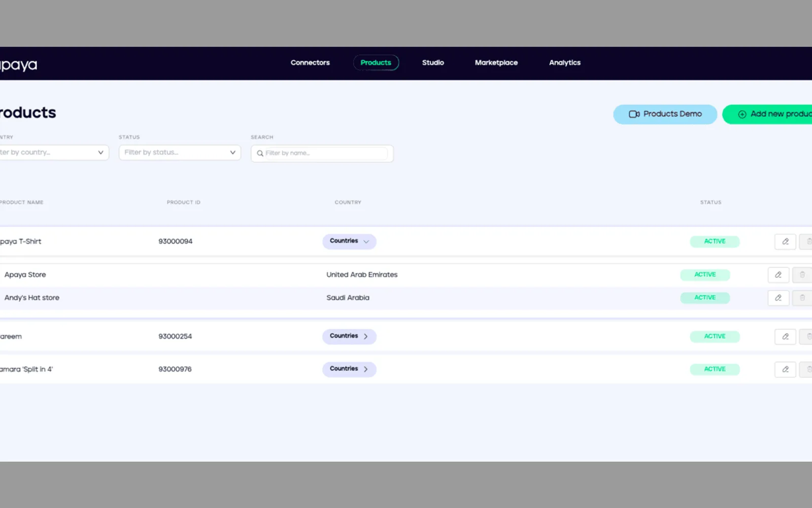Click product ID 93000094
The image size is (812, 508).
coord(175,241)
